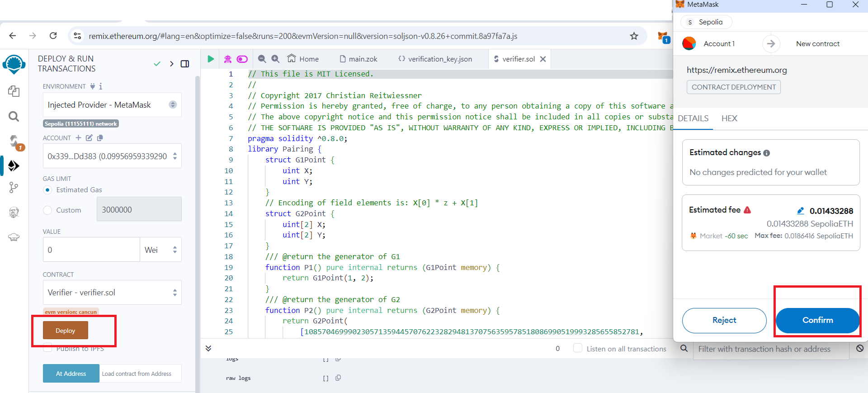This screenshot has height=393, width=868.
Task: Add new account plus icon
Action: (78, 137)
